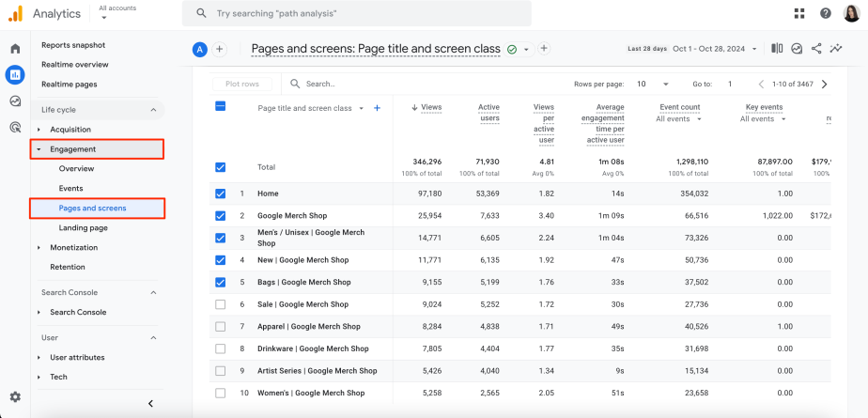The width and height of the screenshot is (868, 418).
Task: Open the Events report
Action: pyautogui.click(x=70, y=188)
